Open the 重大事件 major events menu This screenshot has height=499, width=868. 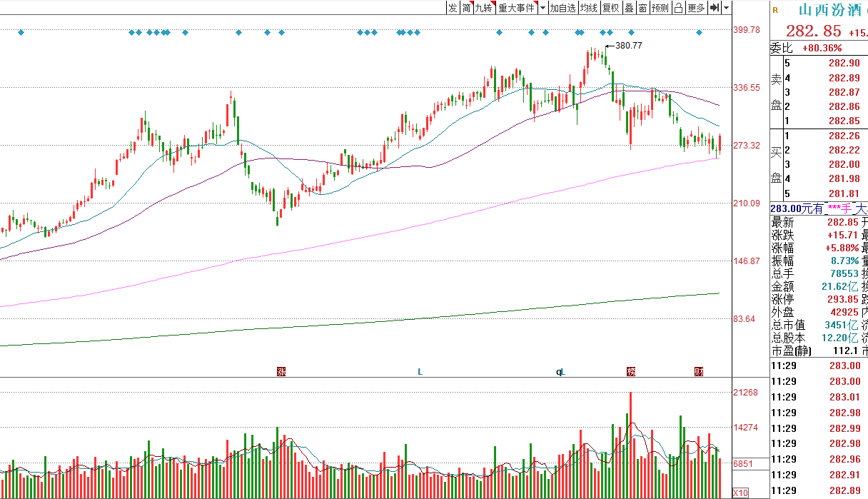(517, 8)
